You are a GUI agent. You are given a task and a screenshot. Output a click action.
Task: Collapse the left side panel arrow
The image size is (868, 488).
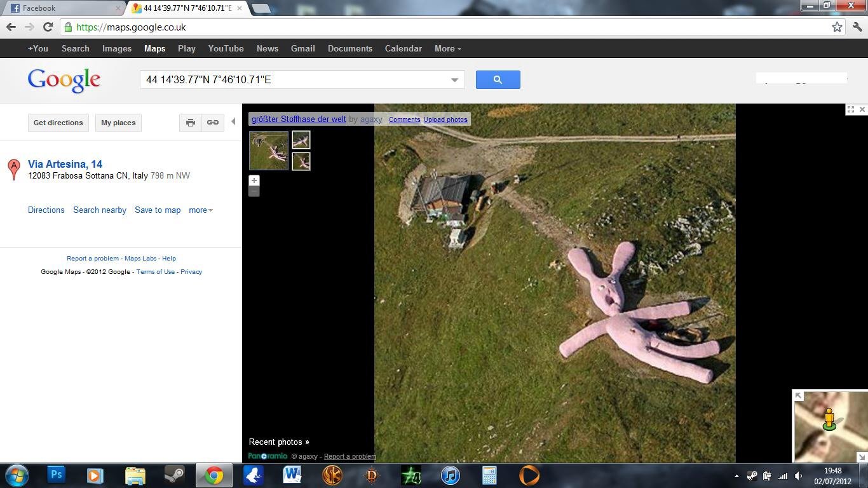coord(233,121)
